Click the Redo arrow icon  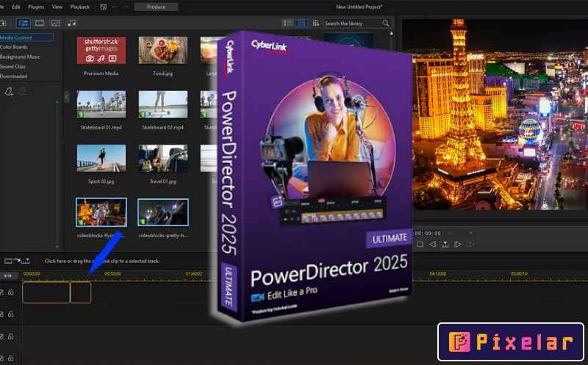[125, 7]
